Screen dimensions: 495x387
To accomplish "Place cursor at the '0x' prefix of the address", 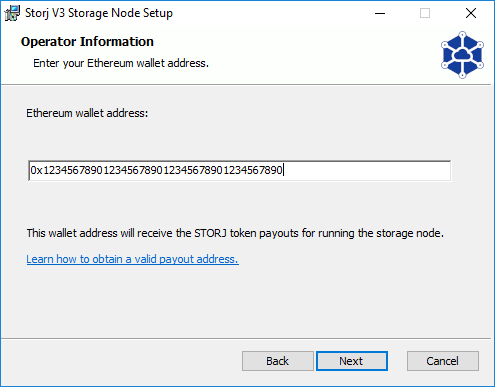I will pos(36,170).
